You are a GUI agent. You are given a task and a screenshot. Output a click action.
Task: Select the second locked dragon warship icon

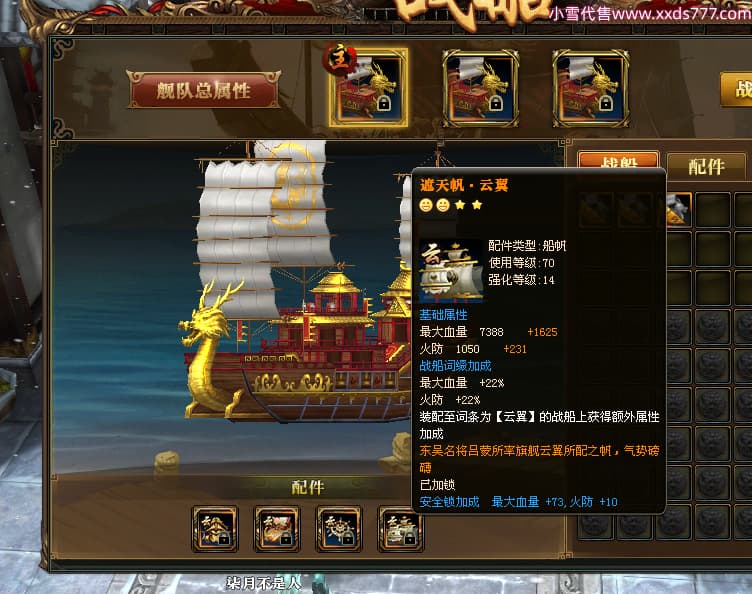480,89
